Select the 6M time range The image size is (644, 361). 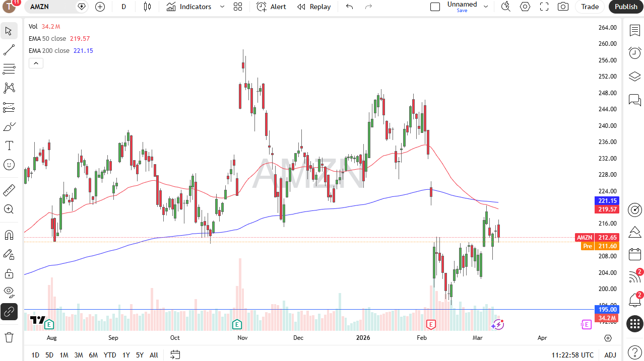(x=93, y=355)
